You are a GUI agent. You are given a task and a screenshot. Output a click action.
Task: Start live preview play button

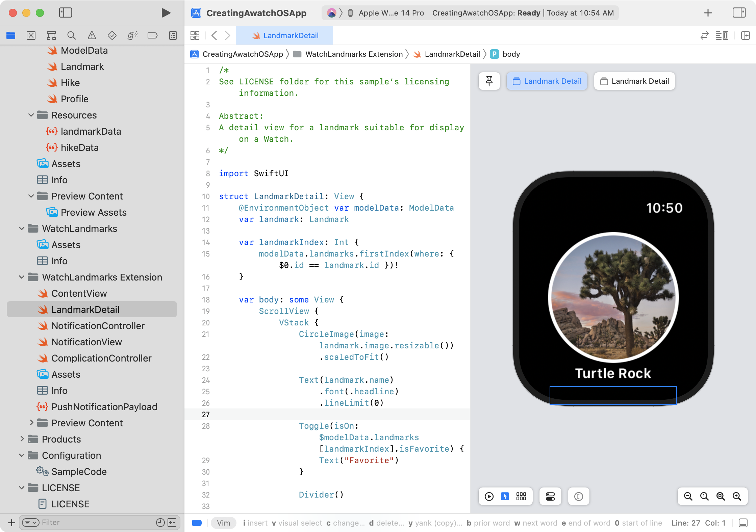[x=489, y=496]
